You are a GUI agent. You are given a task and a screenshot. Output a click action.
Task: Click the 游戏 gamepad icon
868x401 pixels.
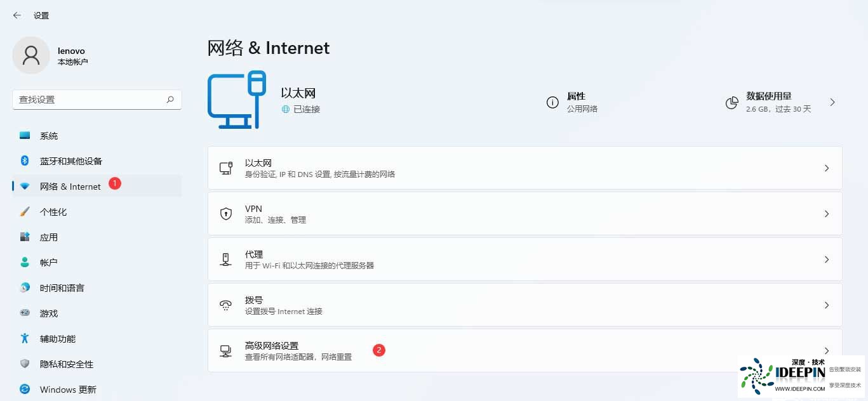(x=25, y=313)
